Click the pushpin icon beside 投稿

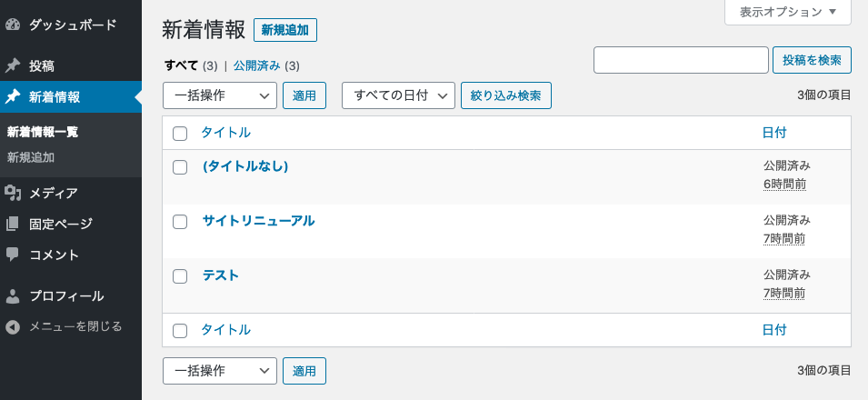tap(13, 66)
